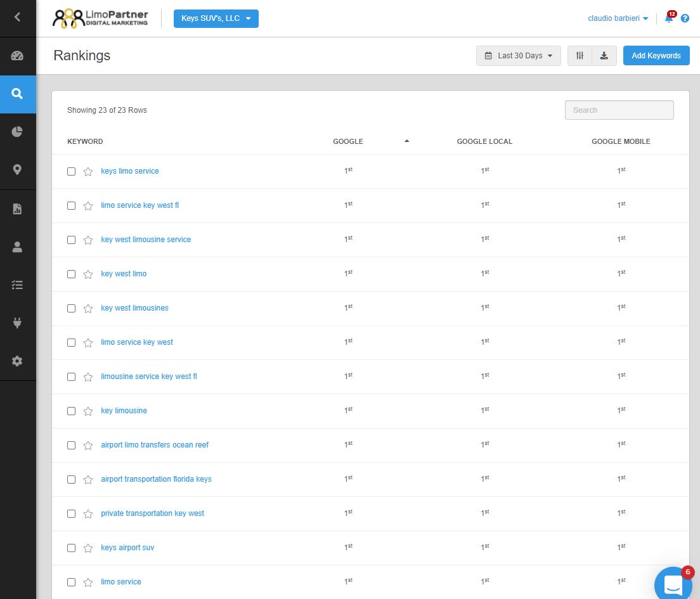Open the key west limo keyword link
The height and width of the screenshot is (599, 700).
coord(124,274)
